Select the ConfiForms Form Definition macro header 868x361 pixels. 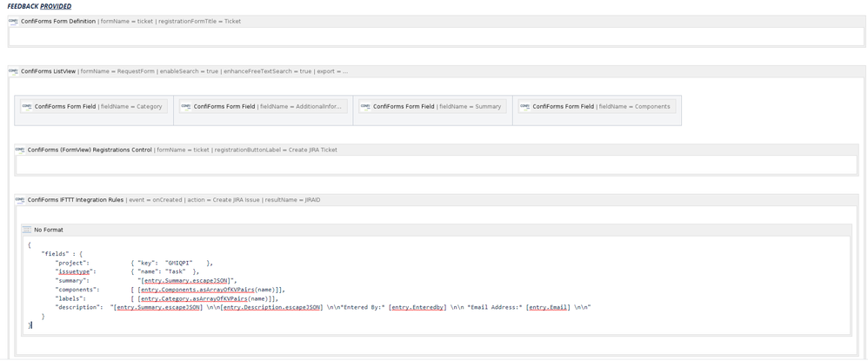pyautogui.click(x=437, y=22)
